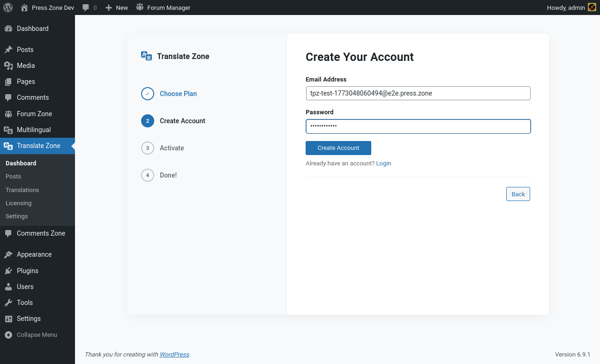
Task: Click the home icon beside Press.Zone Dev
Action: (24, 7)
